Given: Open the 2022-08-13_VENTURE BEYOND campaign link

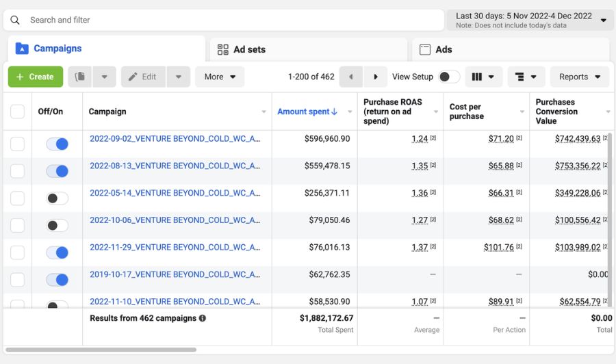Looking at the screenshot, I should 175,166.
